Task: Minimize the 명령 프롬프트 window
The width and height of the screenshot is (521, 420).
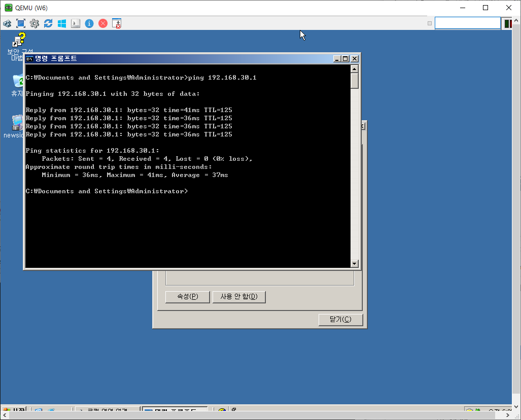Action: [337, 59]
